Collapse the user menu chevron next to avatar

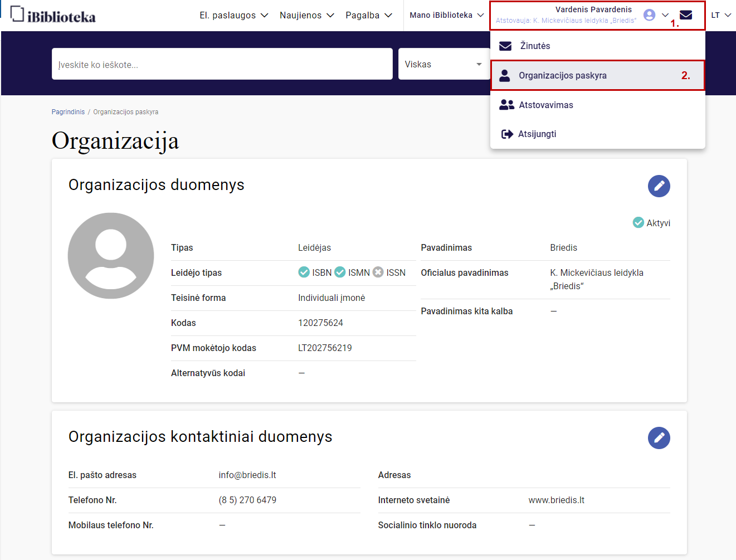(665, 15)
